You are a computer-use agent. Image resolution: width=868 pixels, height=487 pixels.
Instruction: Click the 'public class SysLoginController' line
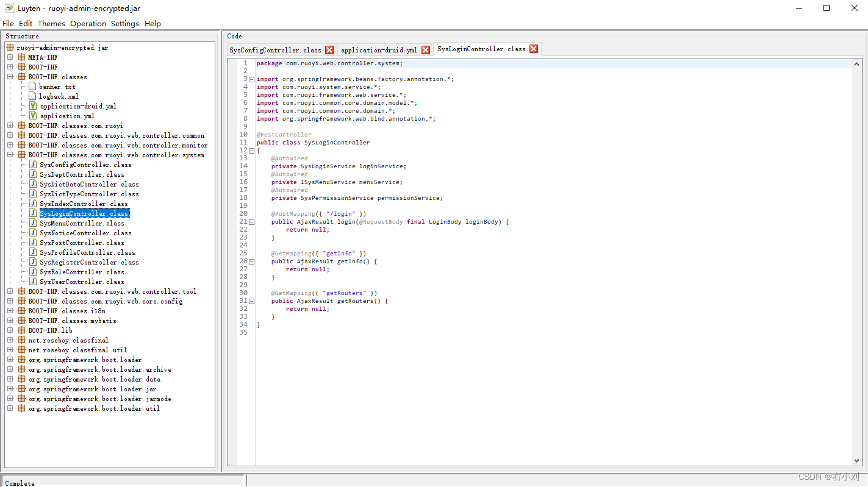coord(313,143)
